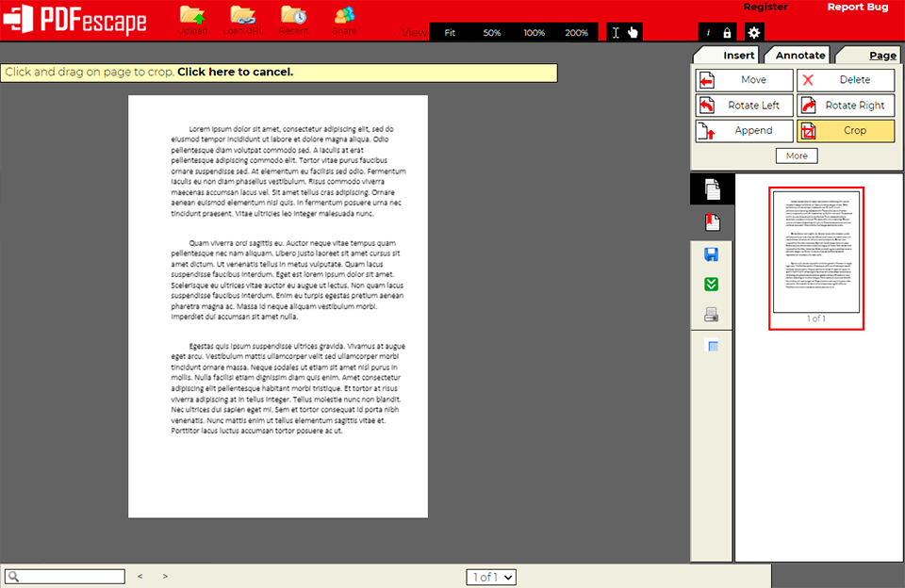The width and height of the screenshot is (905, 588).
Task: Click the search text field
Action: click(65, 577)
